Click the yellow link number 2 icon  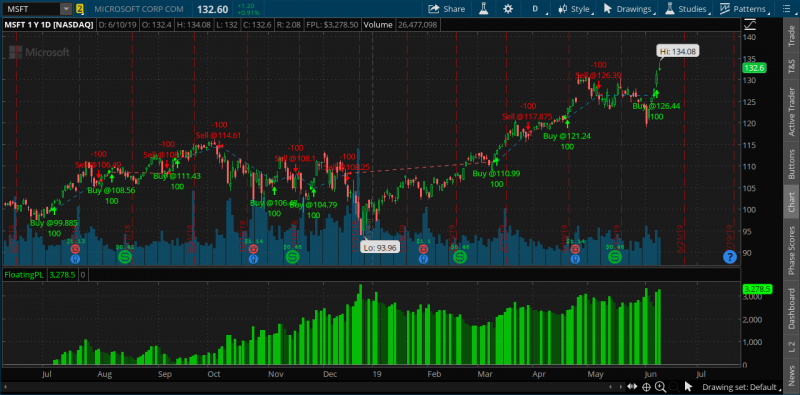[80, 9]
